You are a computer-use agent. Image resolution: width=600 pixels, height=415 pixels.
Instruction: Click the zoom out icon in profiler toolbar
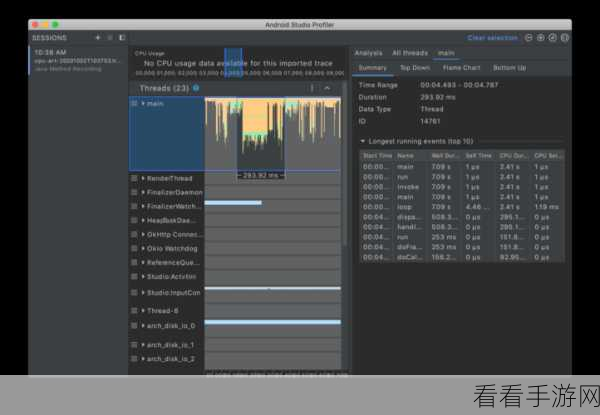click(528, 37)
